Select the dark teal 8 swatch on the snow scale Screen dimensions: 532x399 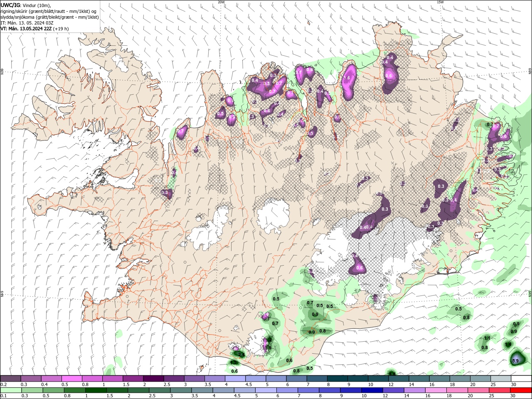tap(337, 379)
